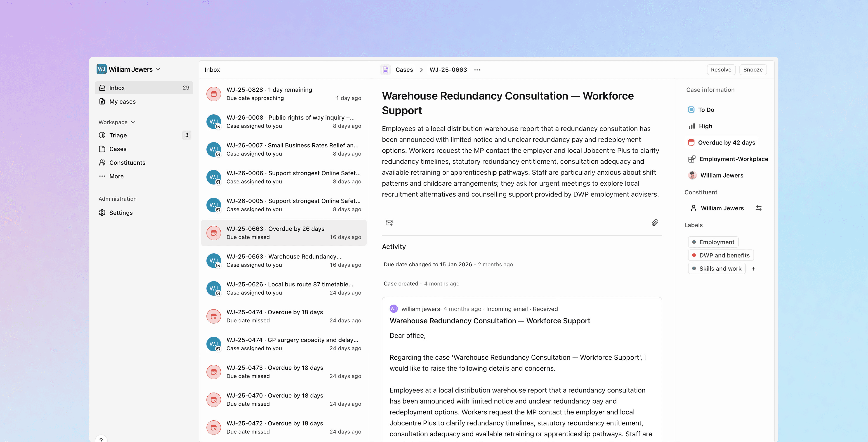Swap the linked constituent using the arrows icon
Screen dimensions: 868x442
click(759, 208)
